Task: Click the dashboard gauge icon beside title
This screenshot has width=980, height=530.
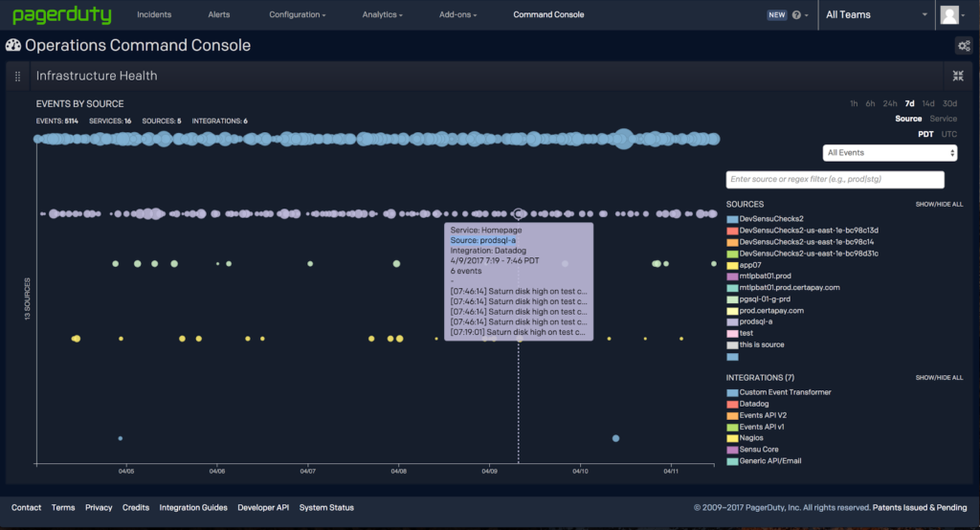Action: tap(13, 45)
